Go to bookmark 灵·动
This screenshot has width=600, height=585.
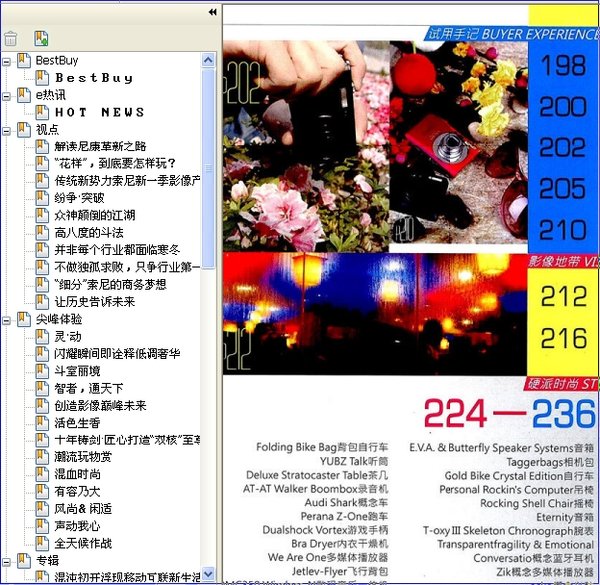pyautogui.click(x=68, y=337)
